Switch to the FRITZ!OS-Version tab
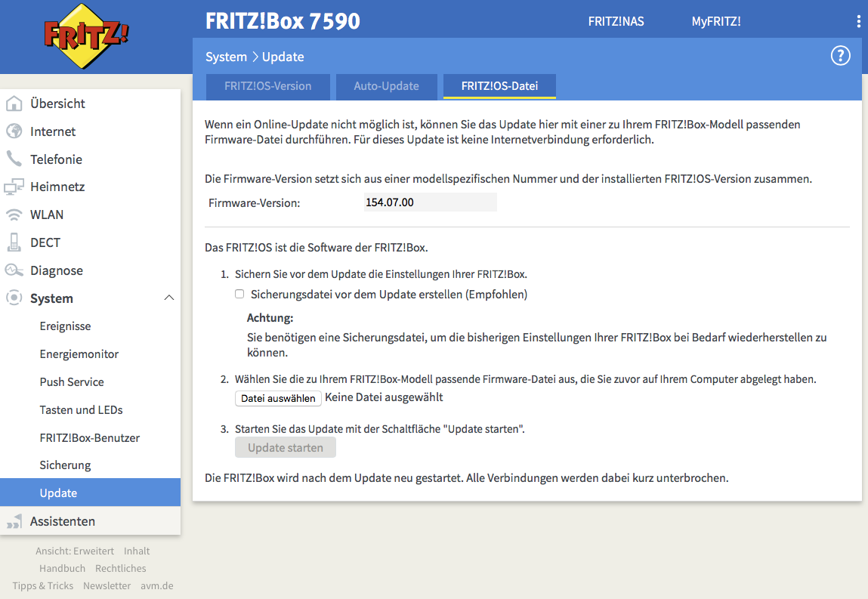Image resolution: width=868 pixels, height=599 pixels. click(x=268, y=86)
